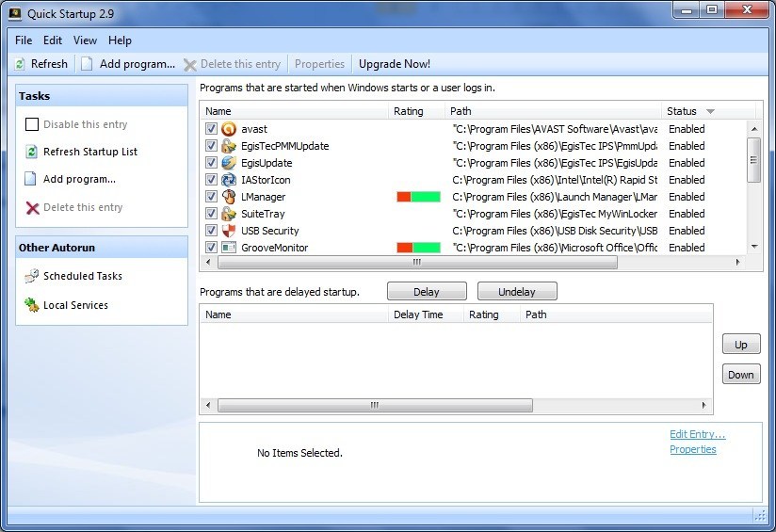776x532 pixels.
Task: Toggle the EgisUpdate checkbox
Action: 211,163
